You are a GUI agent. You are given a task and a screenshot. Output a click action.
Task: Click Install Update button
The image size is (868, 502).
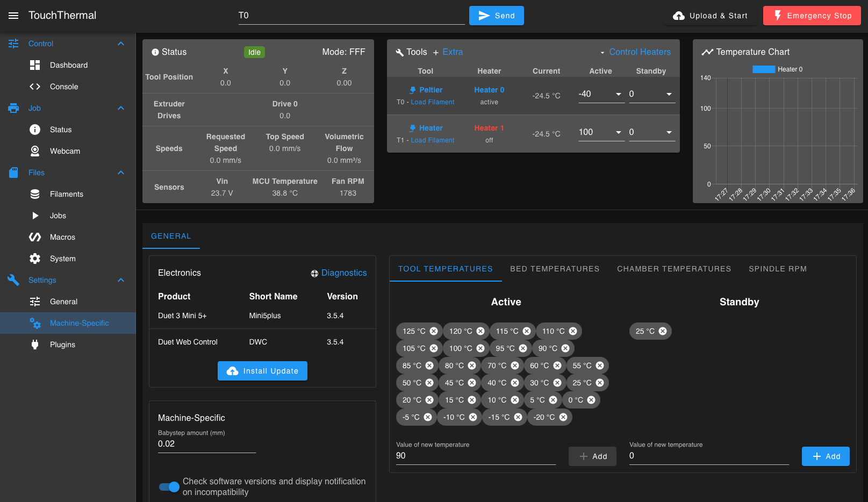coord(262,371)
